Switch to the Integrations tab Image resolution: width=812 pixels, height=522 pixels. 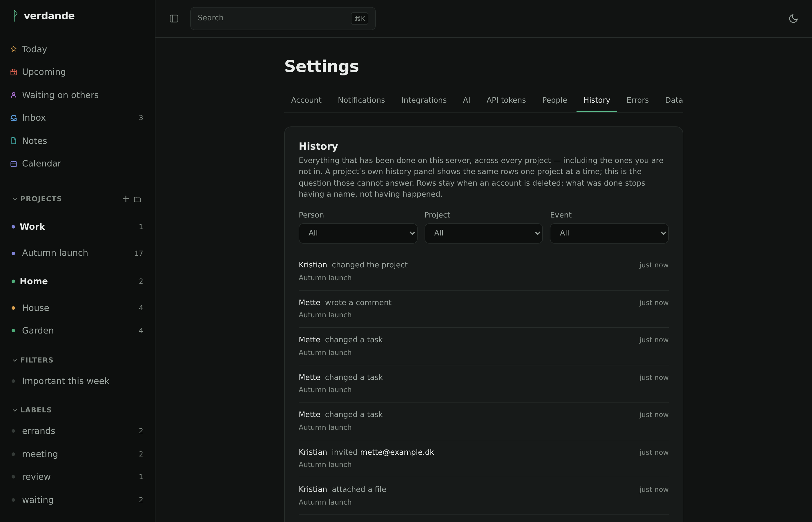(424, 100)
